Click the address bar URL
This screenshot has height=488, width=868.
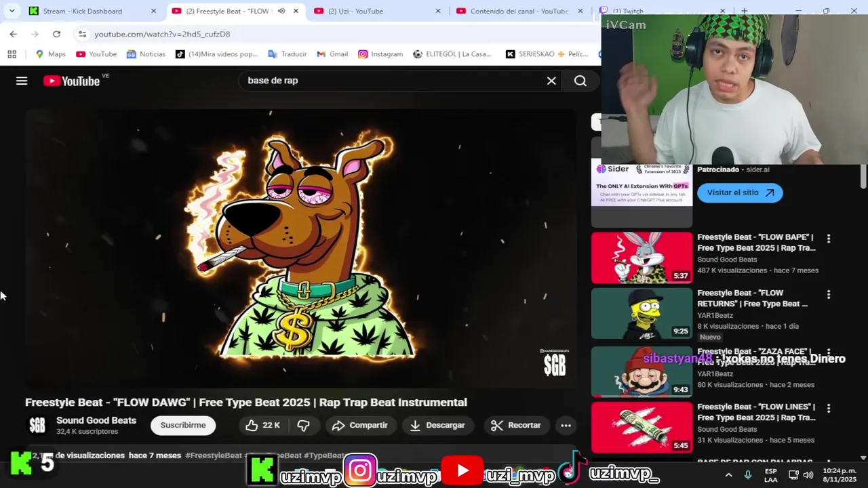(162, 34)
